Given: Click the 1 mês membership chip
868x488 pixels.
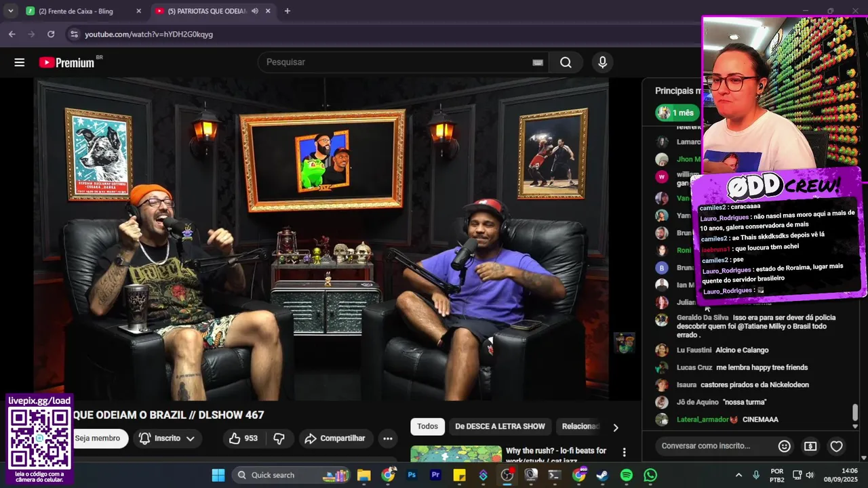Looking at the screenshot, I should tap(677, 113).
